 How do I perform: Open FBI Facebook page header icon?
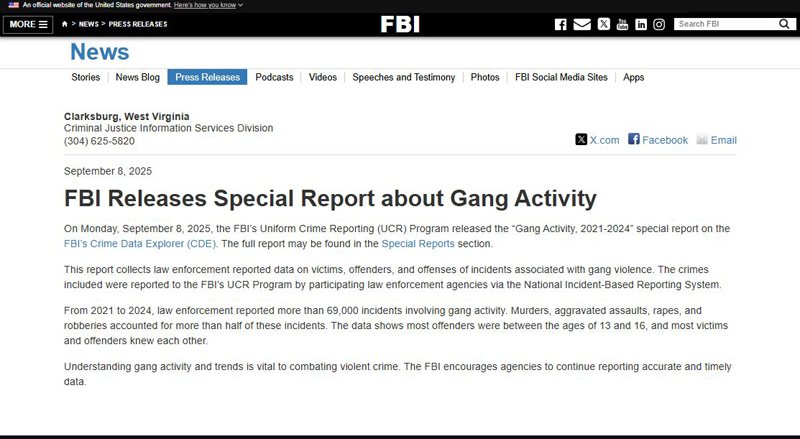point(560,24)
